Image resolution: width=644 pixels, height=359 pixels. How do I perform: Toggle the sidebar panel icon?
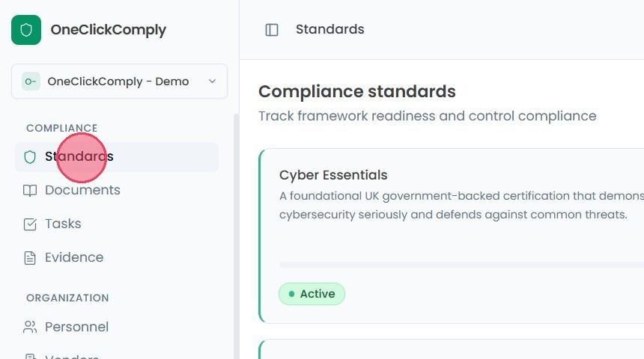[x=272, y=30]
